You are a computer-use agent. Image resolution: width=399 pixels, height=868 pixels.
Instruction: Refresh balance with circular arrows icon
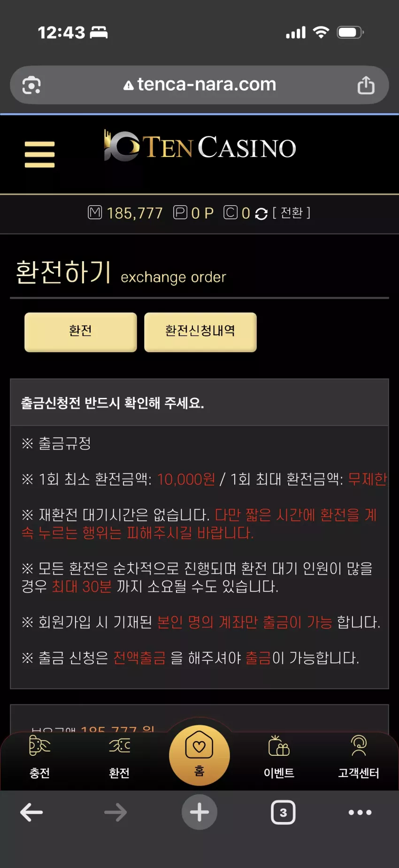(261, 214)
